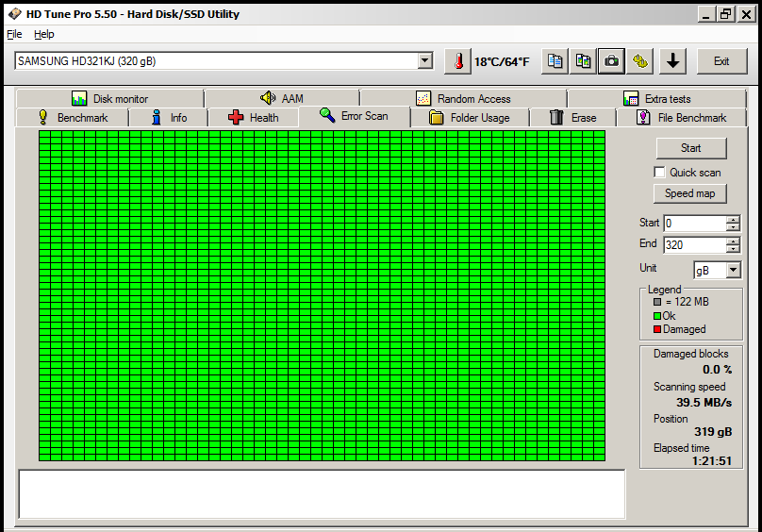Click the 319 gB position value
This screenshot has height=532, width=762.
713,432
